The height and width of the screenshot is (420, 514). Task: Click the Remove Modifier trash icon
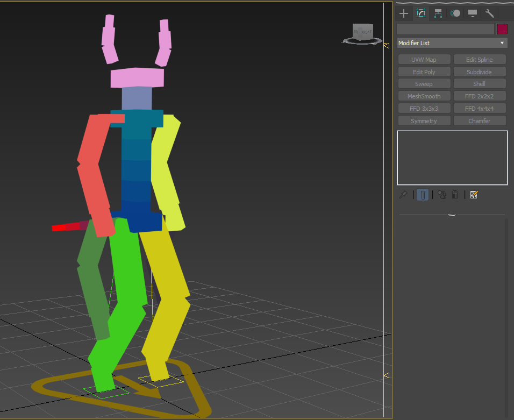(x=455, y=195)
